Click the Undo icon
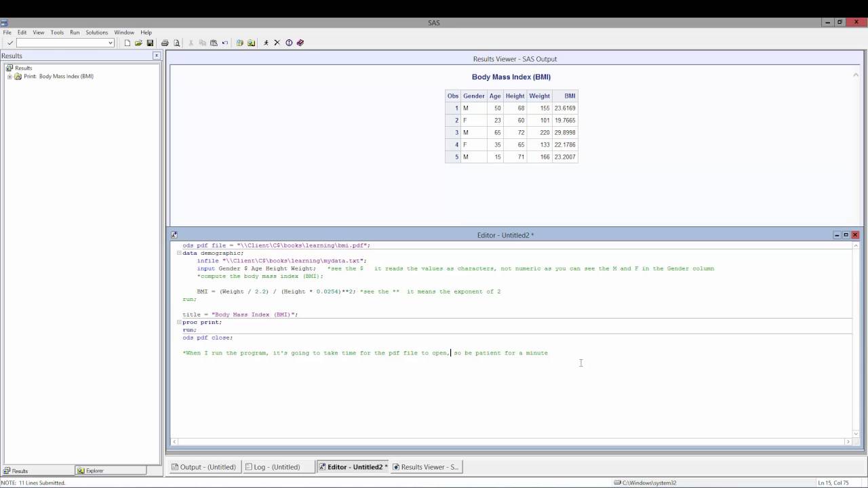868x488 pixels. [x=224, y=43]
